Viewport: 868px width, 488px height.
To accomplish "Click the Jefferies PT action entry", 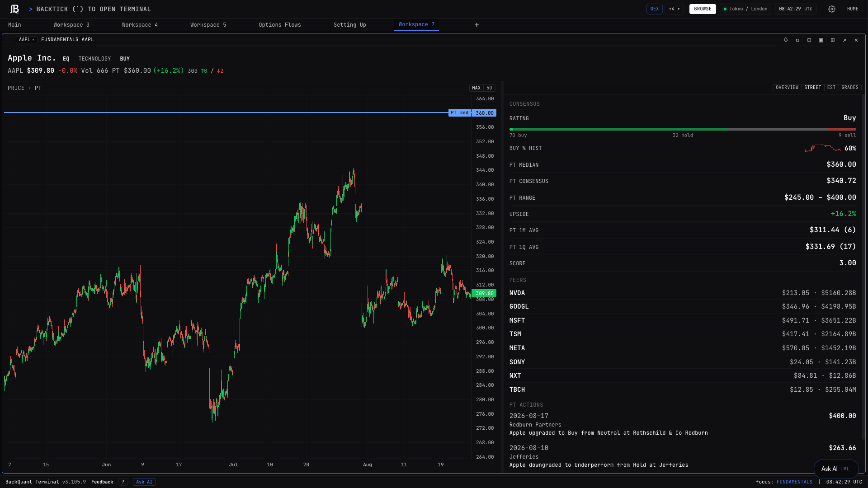I will [x=683, y=456].
